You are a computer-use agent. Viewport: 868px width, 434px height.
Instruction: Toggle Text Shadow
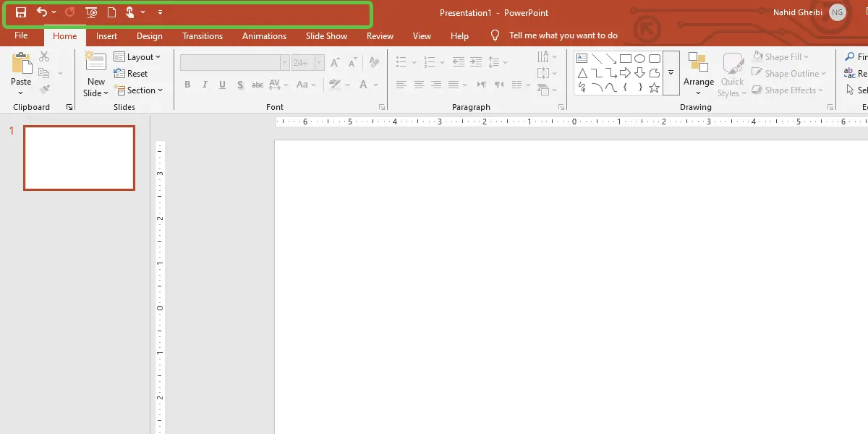(239, 85)
